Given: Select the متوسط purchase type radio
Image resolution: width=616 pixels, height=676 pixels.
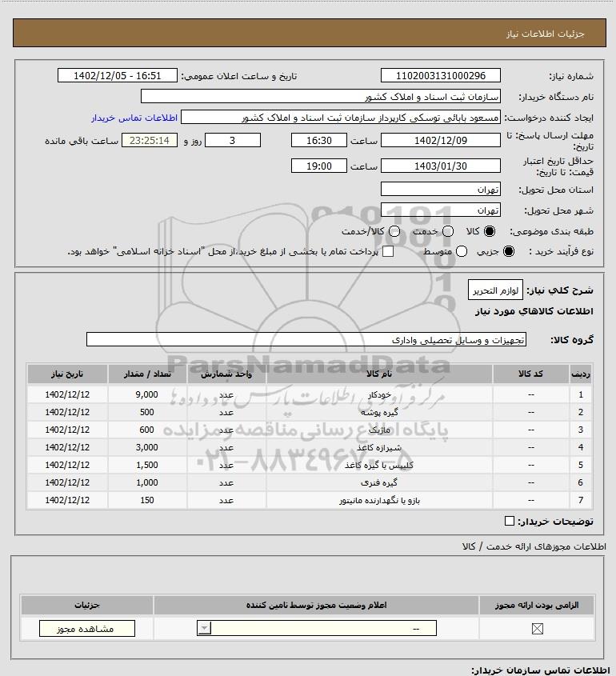Looking at the screenshot, I should pos(462,251).
